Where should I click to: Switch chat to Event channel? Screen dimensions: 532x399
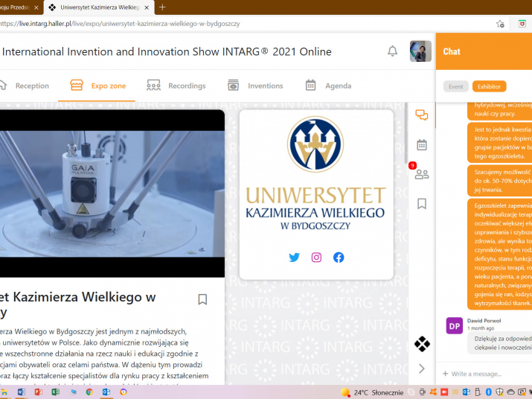(455, 86)
